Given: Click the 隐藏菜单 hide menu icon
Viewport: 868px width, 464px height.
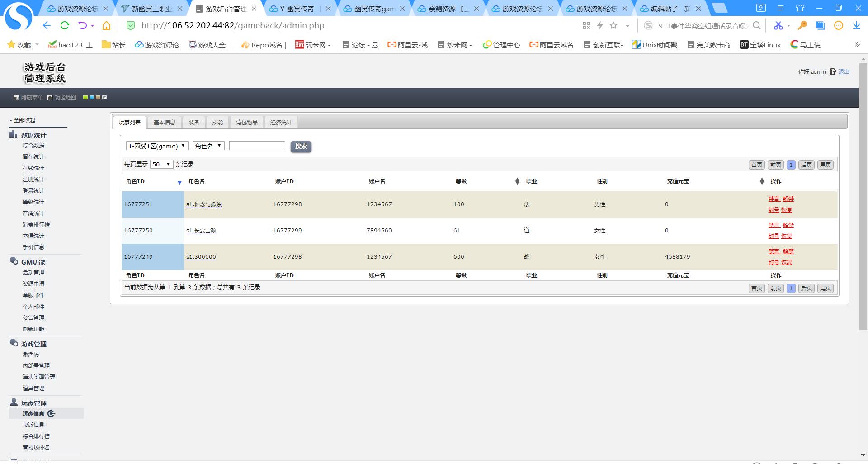Looking at the screenshot, I should click(x=16, y=98).
